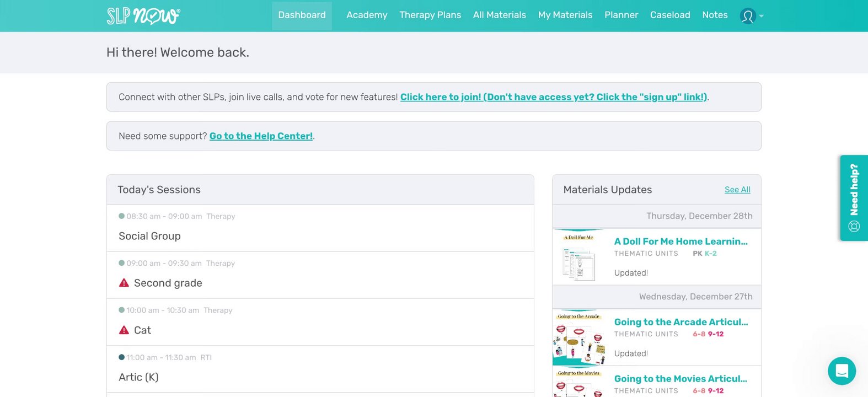Viewport: 868px width, 397px height.
Task: Click the Thursday, December 28th date header
Action: point(699,216)
